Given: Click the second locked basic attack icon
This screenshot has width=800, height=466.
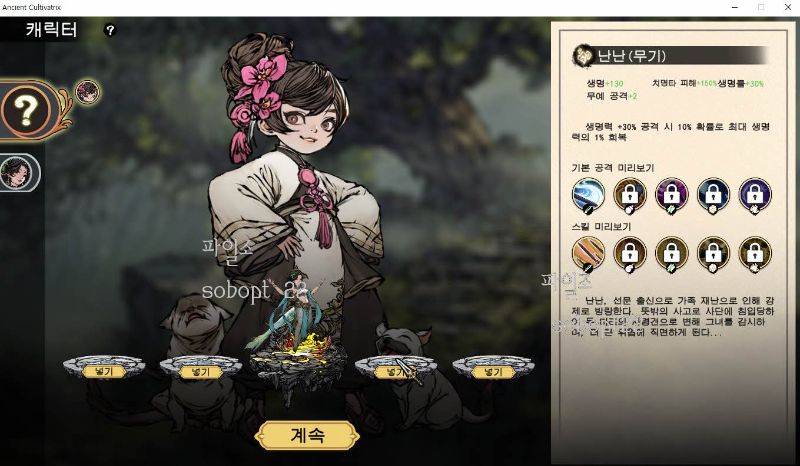Looking at the screenshot, I should click(630, 194).
